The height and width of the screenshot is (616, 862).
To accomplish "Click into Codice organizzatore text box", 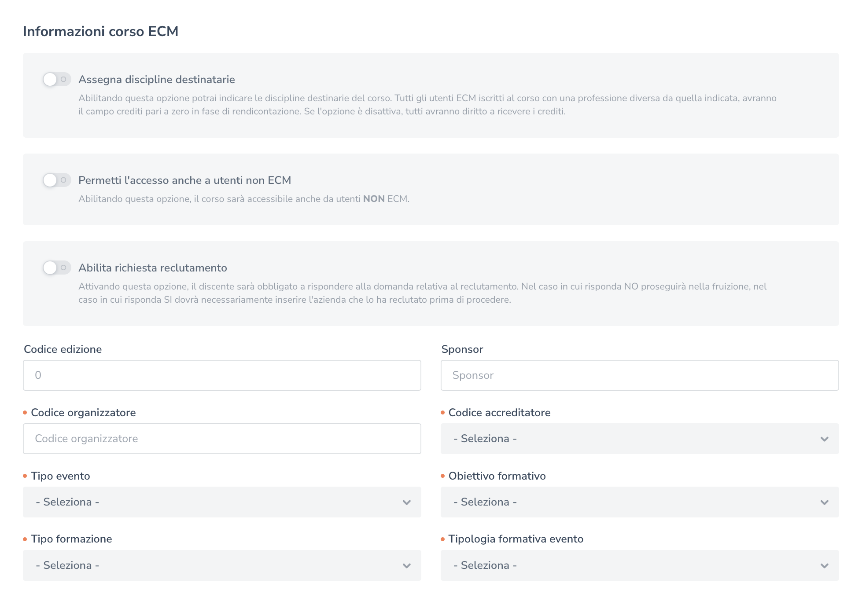I will (x=222, y=439).
